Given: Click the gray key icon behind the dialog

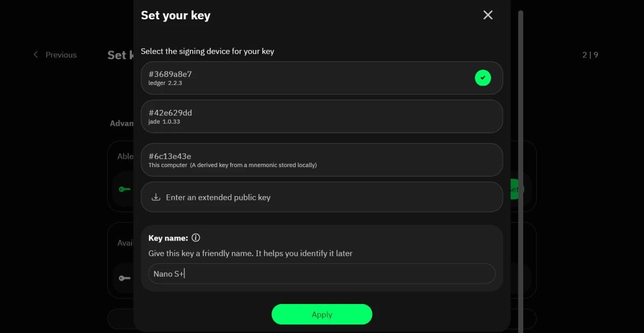Looking at the screenshot, I should coord(125,278).
